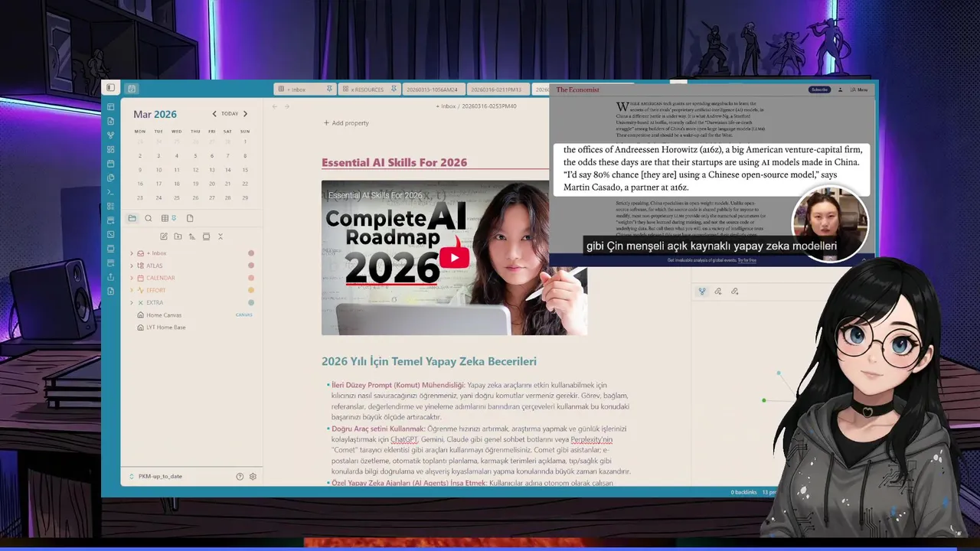Screen dimensions: 980x551
Task: Click the CALENDAR folder pink color dot
Action: coord(251,278)
